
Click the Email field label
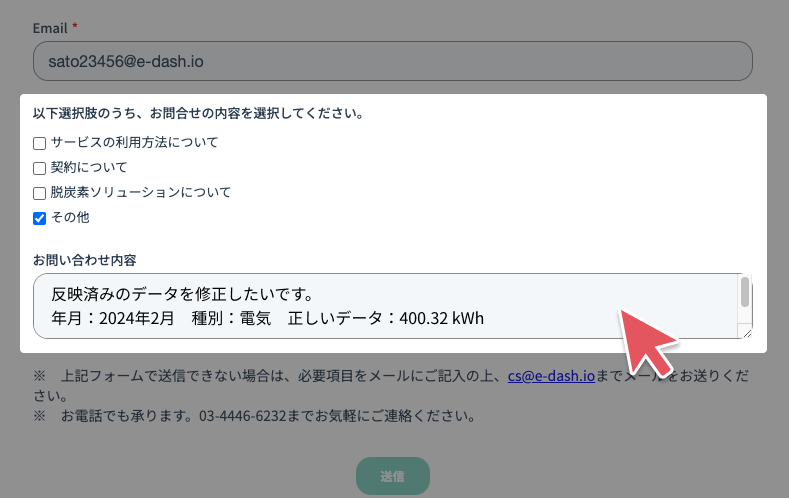point(49,28)
